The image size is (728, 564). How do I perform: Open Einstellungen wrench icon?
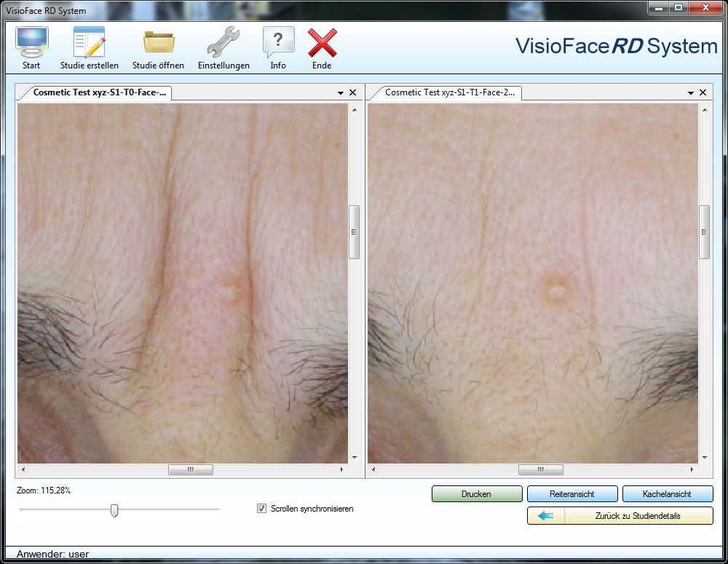pos(223,42)
